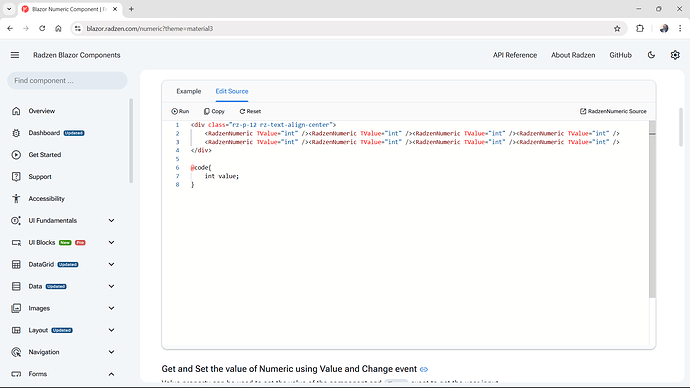690x388 pixels.
Task: Open the theme settings gear
Action: coord(675,55)
